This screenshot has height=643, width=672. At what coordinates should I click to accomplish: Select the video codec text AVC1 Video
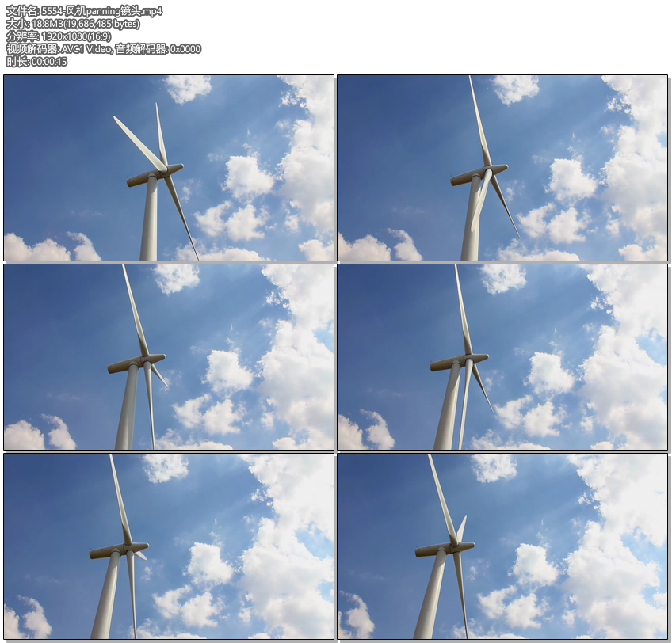pyautogui.click(x=86, y=49)
